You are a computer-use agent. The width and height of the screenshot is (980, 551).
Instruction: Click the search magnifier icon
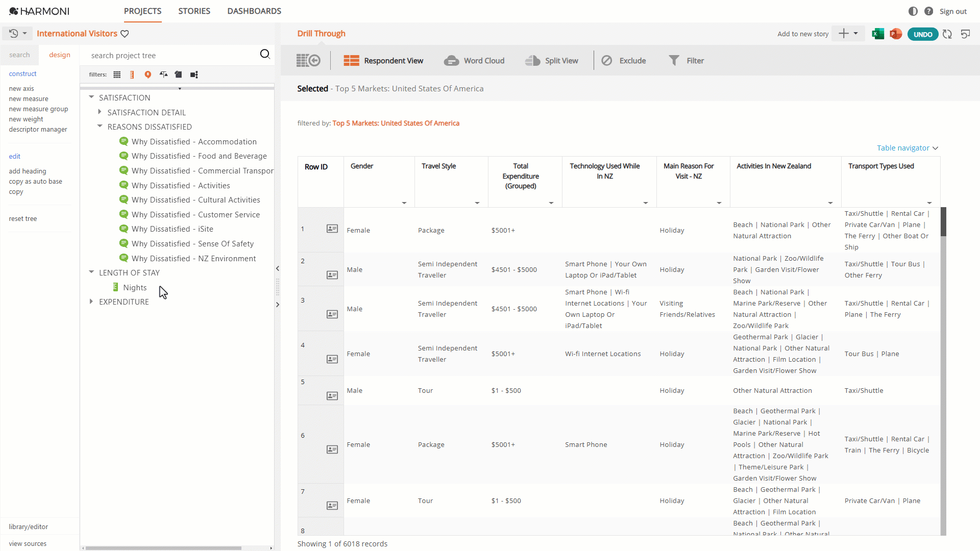265,54
